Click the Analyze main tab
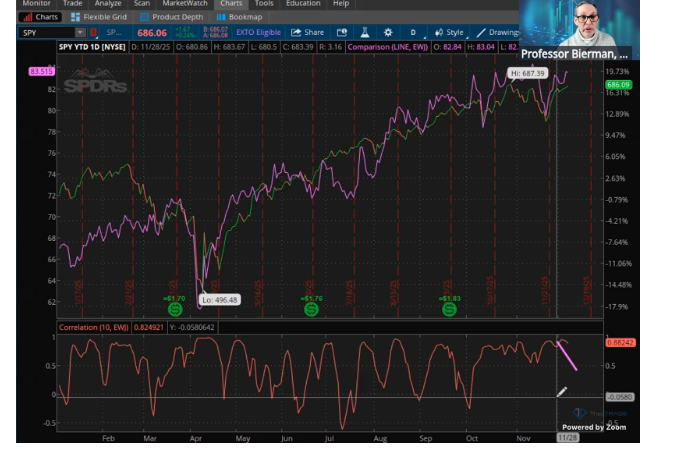Screen dimensions: 679x449 (107, 4)
